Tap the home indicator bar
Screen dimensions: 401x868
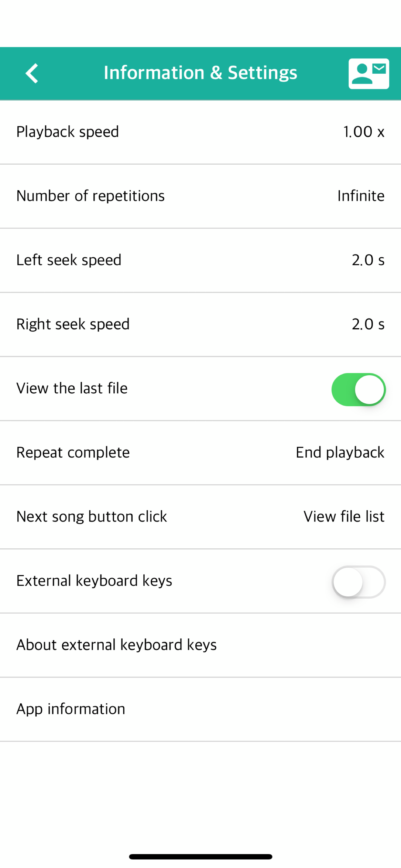[200, 857]
